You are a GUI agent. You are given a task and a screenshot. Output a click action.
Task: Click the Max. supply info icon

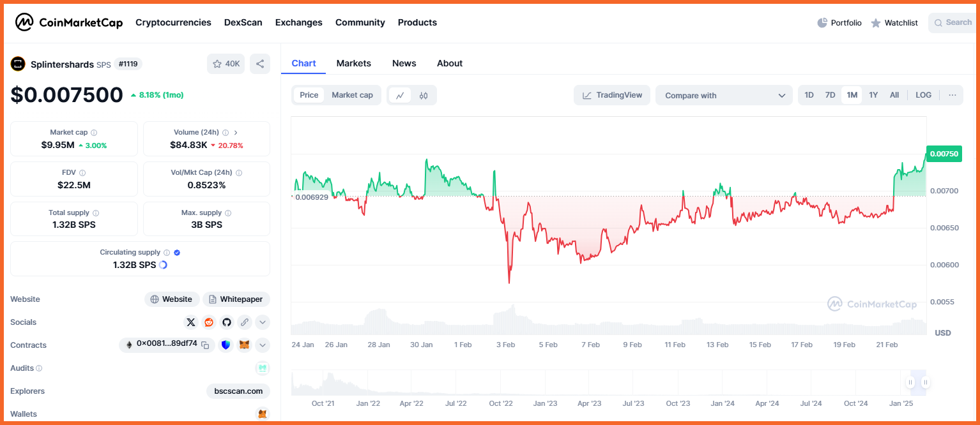click(x=228, y=213)
